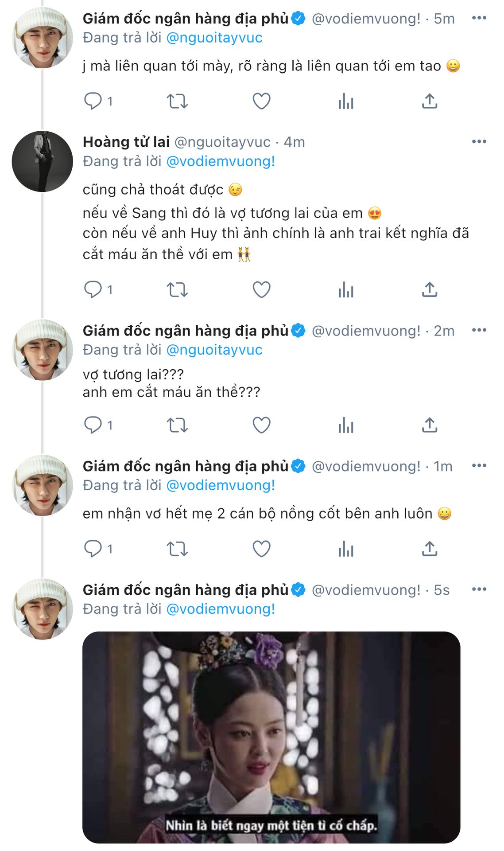Reply to the 5m tweet about 'liên quan'
Image resolution: width=504 pixels, height=851 pixels.
[x=93, y=101]
